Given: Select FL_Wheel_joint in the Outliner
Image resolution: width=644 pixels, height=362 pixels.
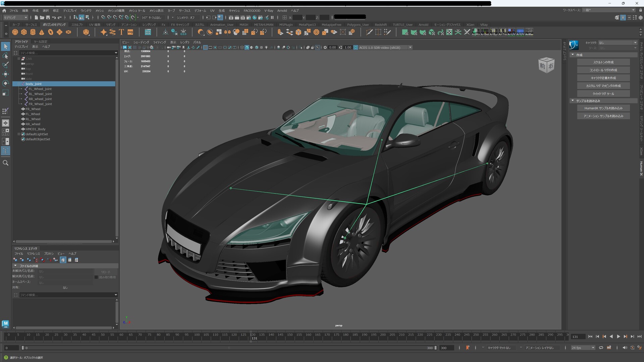Looking at the screenshot, I should 40,88.
